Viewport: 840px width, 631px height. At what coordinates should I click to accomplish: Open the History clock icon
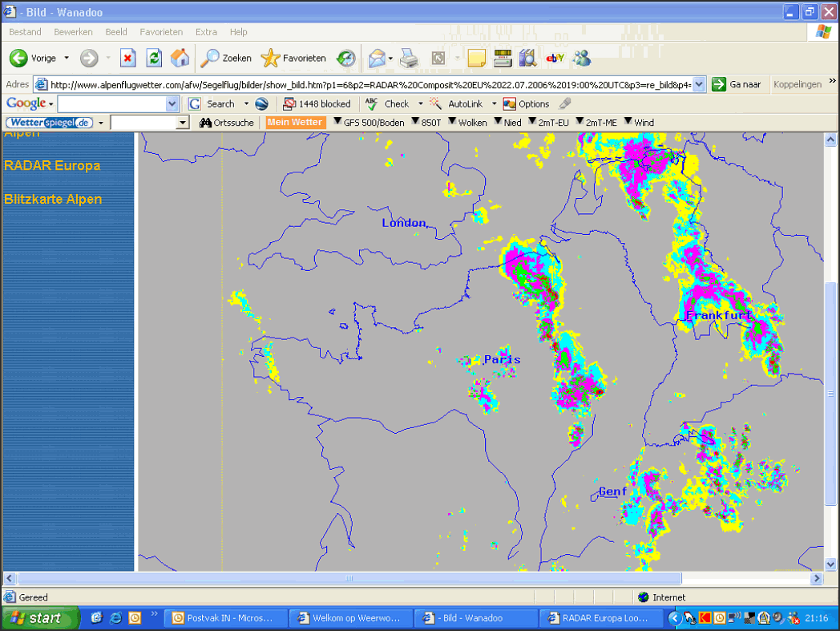pyautogui.click(x=345, y=58)
